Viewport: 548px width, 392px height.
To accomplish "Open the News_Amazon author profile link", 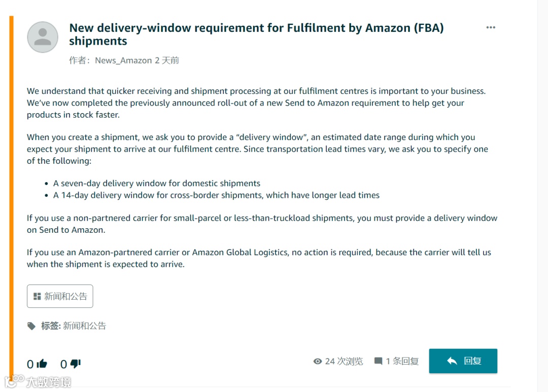I will coord(123,60).
